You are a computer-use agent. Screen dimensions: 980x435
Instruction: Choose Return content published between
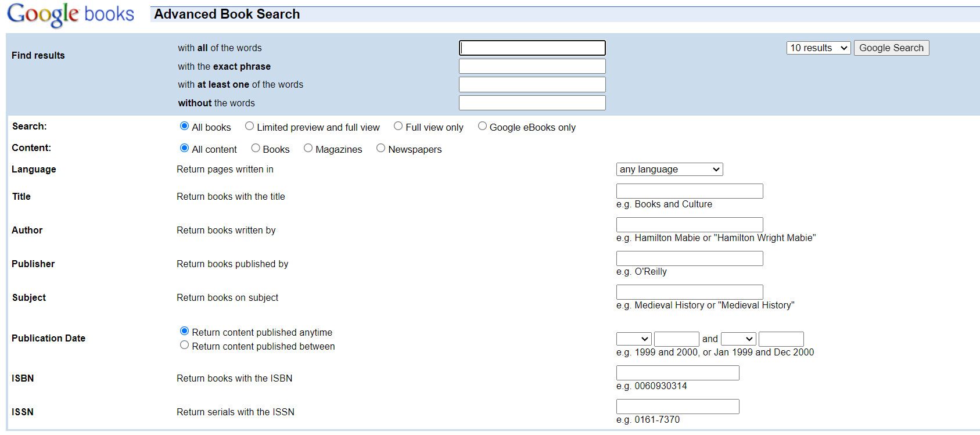click(x=185, y=345)
